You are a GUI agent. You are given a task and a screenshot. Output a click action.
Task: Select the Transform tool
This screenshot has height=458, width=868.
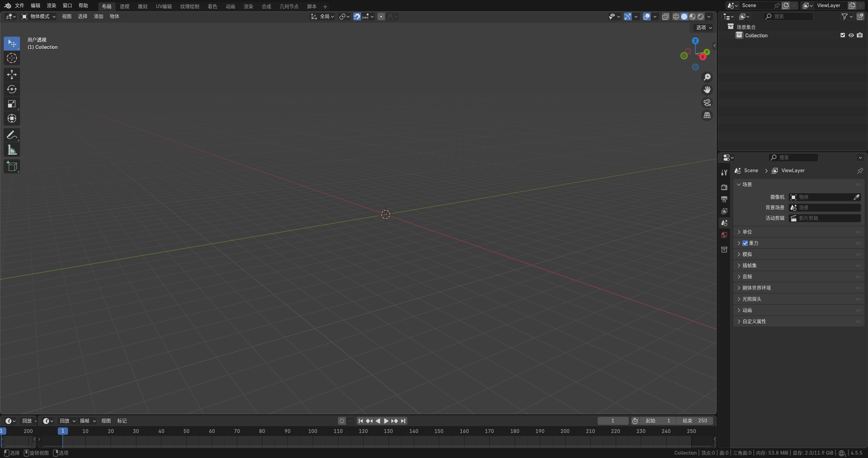coord(12,118)
